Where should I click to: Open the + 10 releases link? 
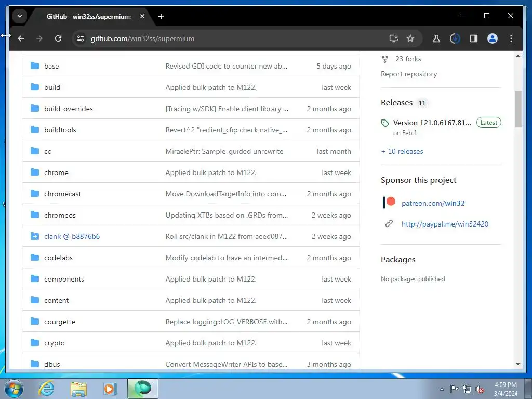pos(402,151)
